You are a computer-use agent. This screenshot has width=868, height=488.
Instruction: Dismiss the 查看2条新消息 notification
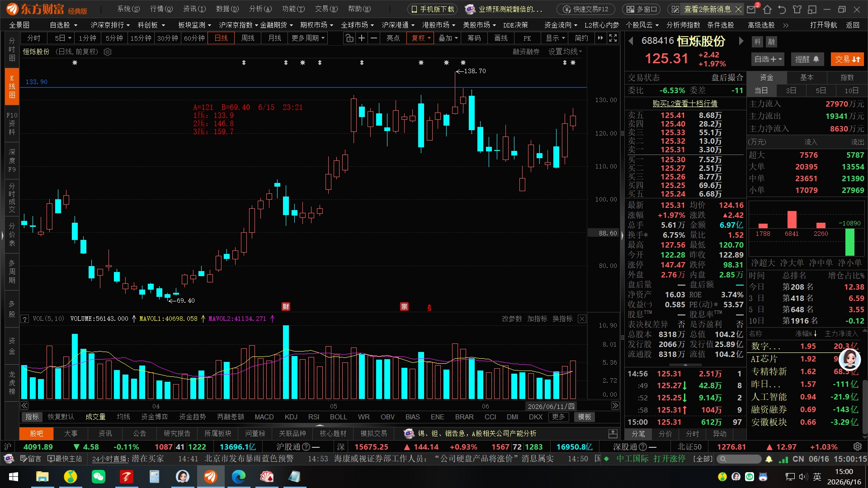click(x=739, y=9)
